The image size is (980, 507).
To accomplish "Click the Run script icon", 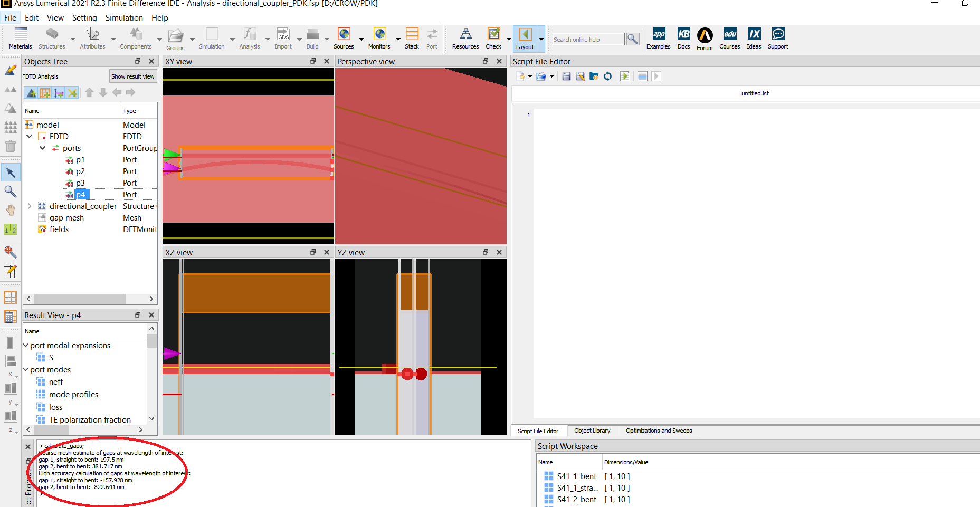I will tap(625, 76).
